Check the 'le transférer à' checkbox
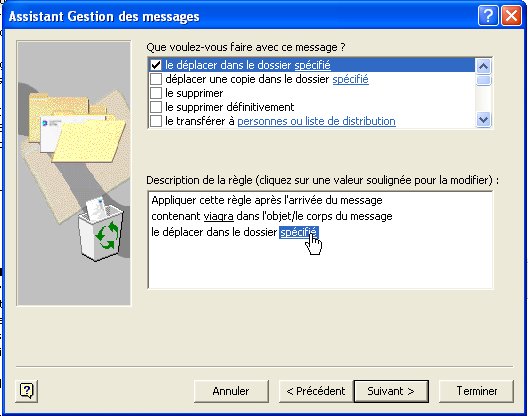 [x=156, y=121]
